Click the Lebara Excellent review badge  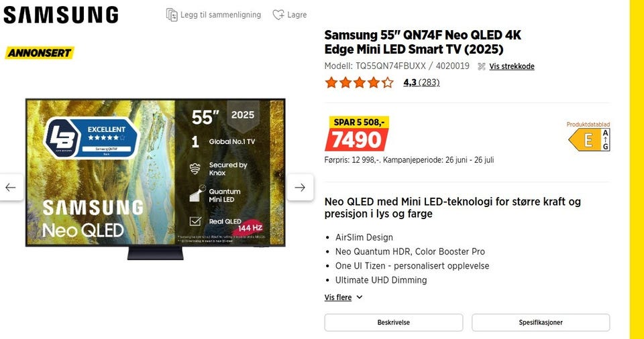tap(92, 137)
